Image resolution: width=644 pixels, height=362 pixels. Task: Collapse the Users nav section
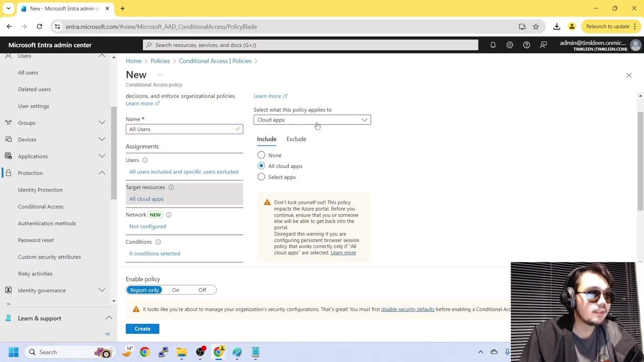(102, 56)
